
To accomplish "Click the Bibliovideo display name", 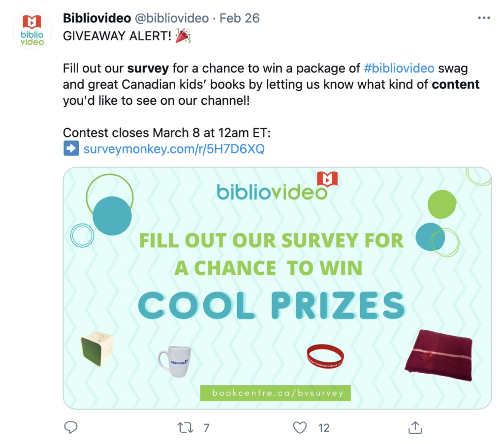I will pos(97,18).
